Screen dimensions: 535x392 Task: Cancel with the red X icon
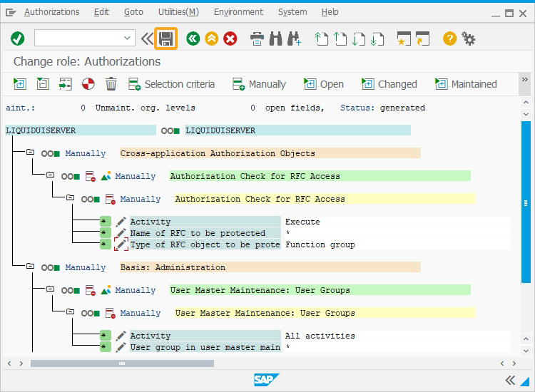coord(230,38)
